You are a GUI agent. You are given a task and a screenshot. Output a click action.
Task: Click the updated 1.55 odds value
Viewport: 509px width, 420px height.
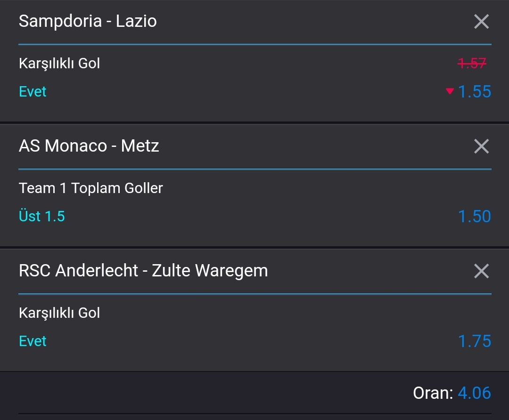474,91
